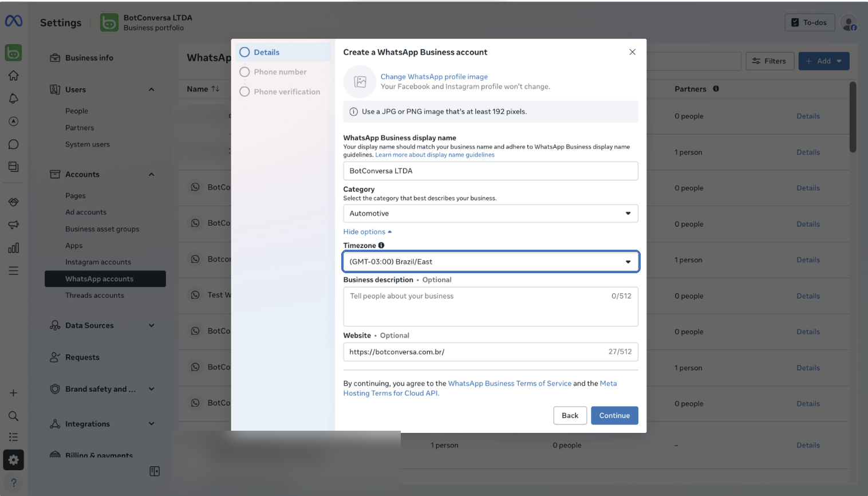This screenshot has width=868, height=496.
Task: Click the profile avatar at top right
Action: pyautogui.click(x=849, y=23)
